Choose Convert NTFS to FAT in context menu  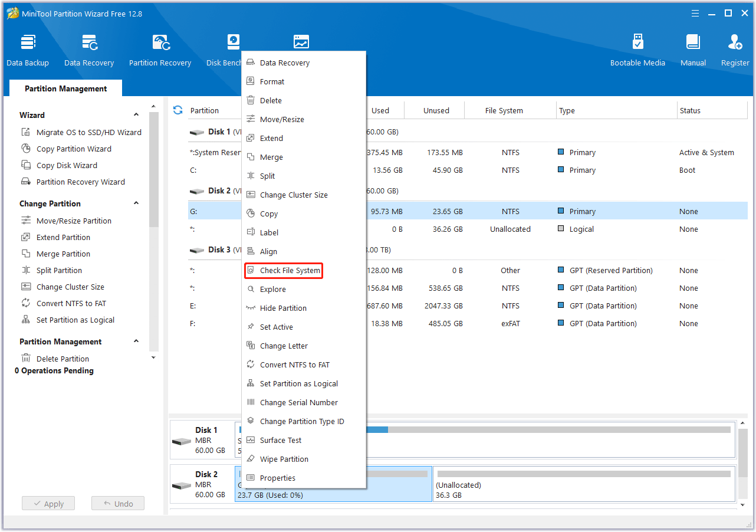[x=304, y=364]
